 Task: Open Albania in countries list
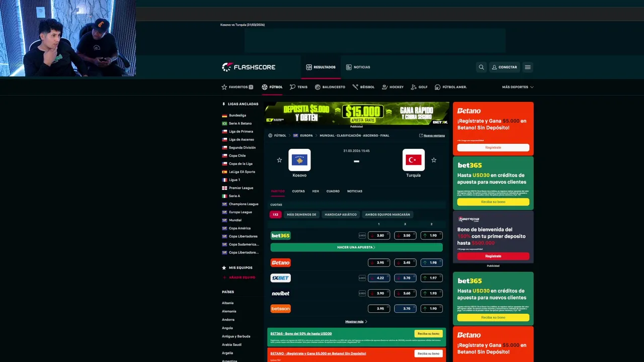pos(228,303)
